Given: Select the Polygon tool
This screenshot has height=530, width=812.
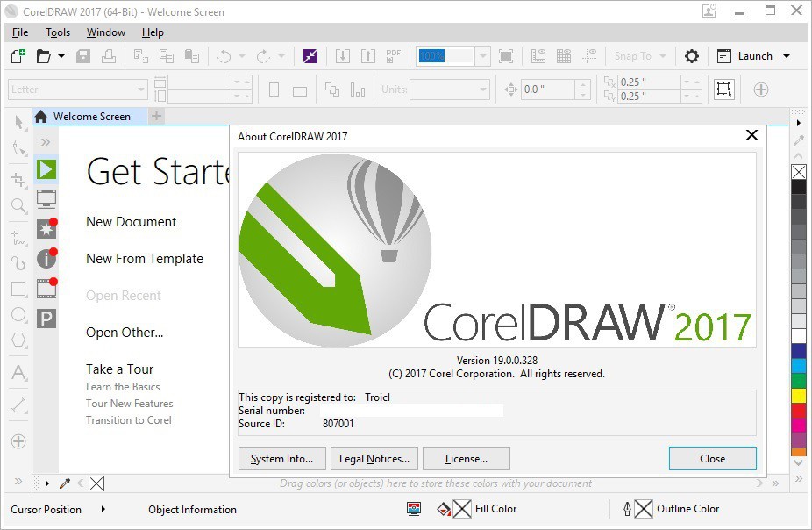Looking at the screenshot, I should coord(18,340).
